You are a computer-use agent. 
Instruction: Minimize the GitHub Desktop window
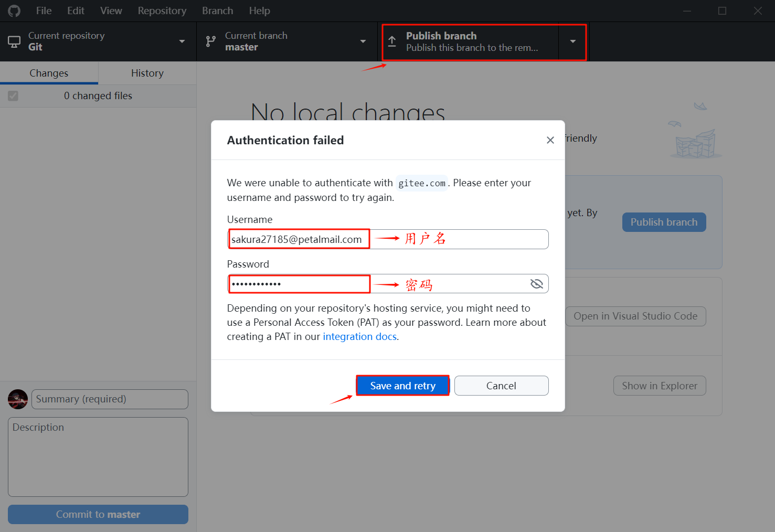[687, 10]
